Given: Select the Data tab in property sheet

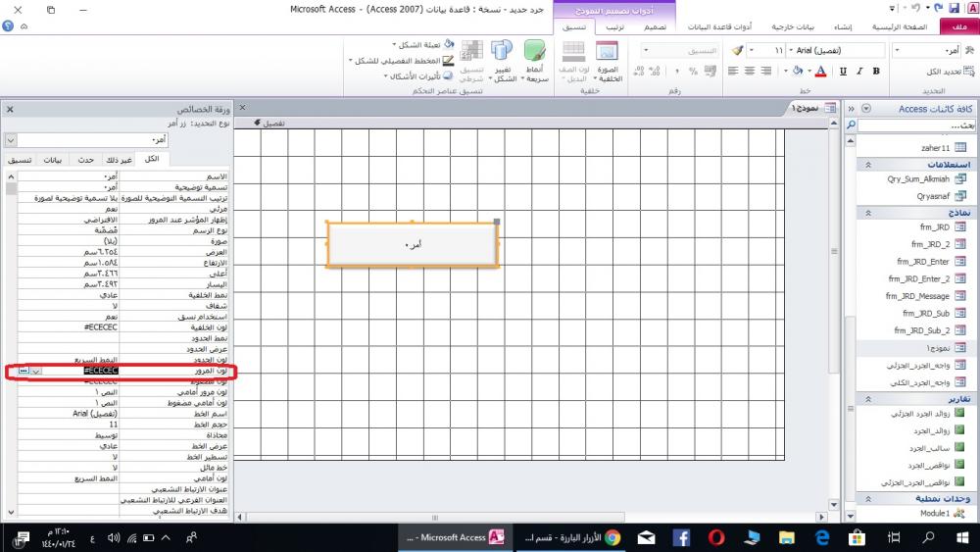Looking at the screenshot, I should [x=54, y=160].
